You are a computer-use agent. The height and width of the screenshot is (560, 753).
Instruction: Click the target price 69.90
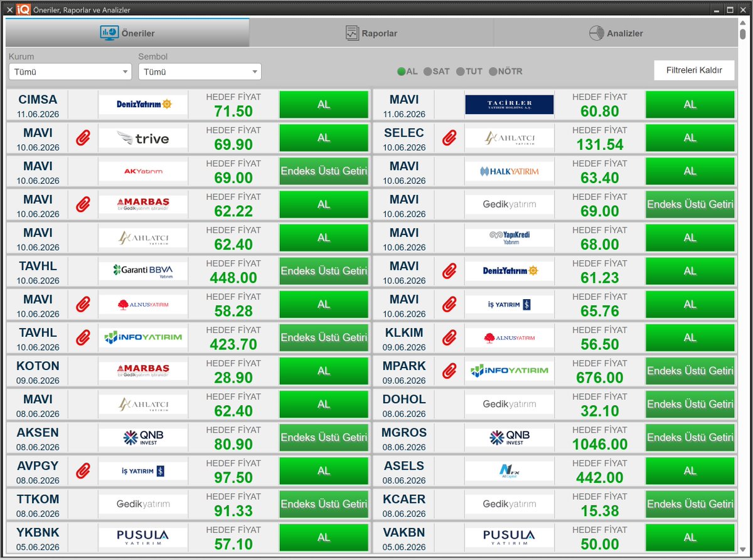coord(233,145)
